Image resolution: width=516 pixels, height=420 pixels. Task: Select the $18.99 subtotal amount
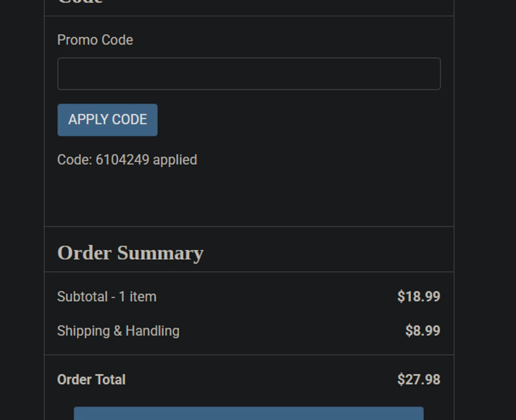tap(418, 297)
